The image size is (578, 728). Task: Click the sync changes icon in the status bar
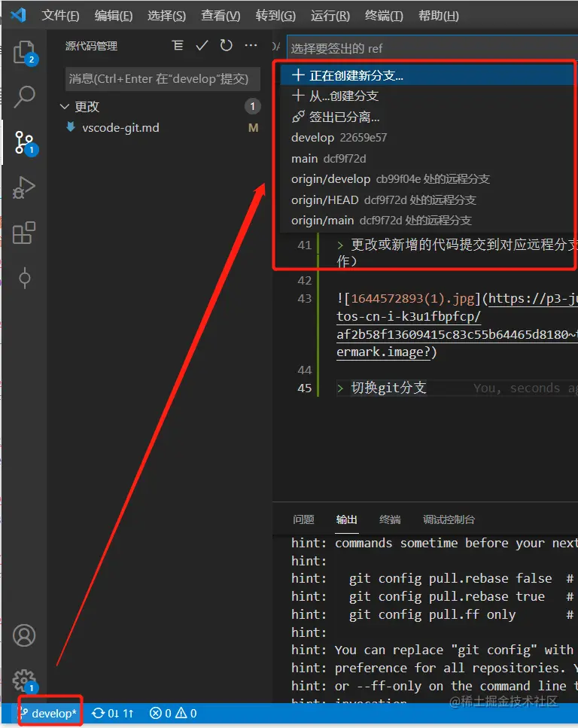tap(98, 713)
